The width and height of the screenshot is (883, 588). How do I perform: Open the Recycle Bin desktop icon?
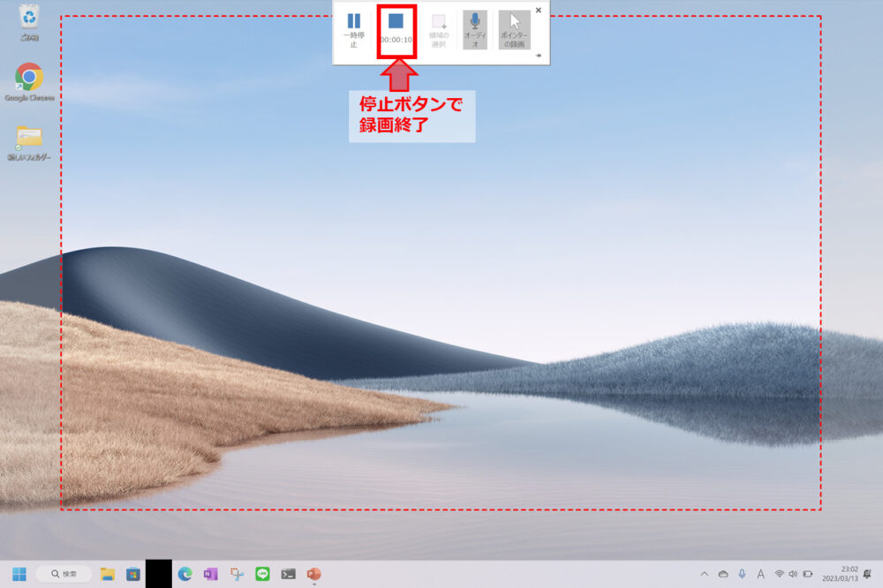tap(29, 23)
